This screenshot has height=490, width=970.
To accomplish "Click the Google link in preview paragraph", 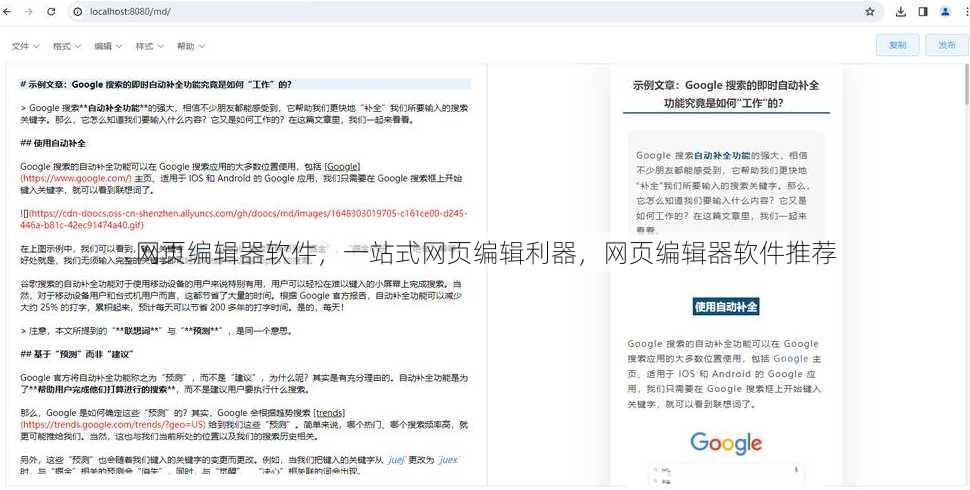I will [791, 358].
